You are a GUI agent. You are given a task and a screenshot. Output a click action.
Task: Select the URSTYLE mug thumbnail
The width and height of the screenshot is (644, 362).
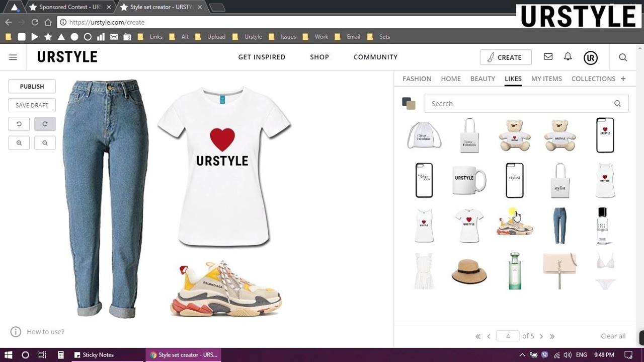coord(469,181)
